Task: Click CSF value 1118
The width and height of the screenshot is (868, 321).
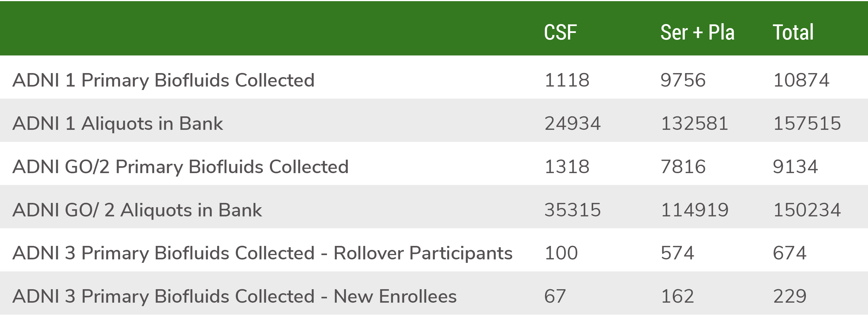Action: pos(567,80)
